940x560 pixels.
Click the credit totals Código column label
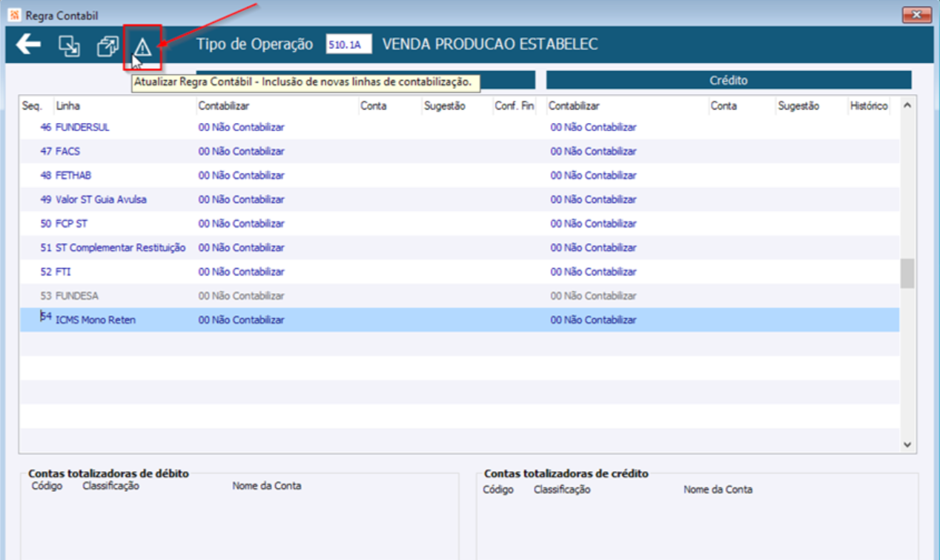(498, 490)
